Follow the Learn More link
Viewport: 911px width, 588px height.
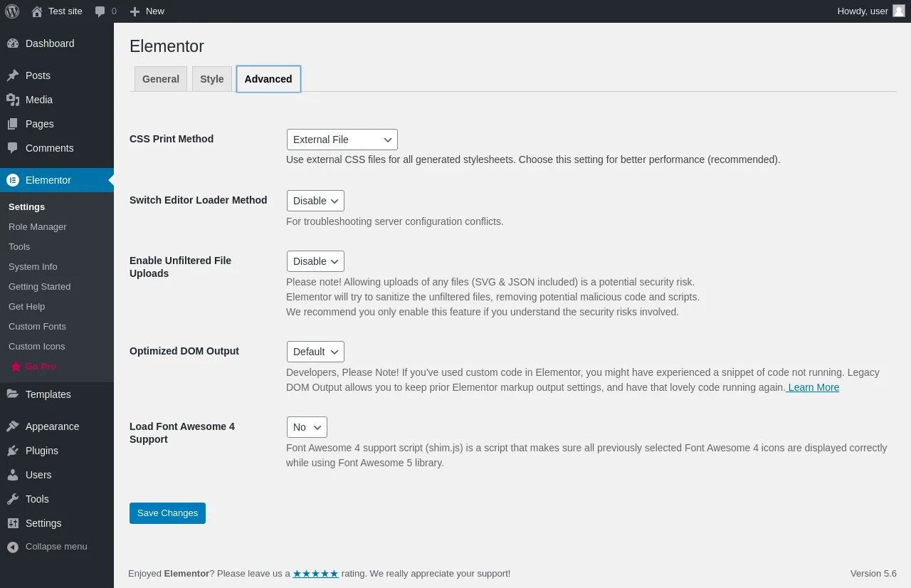click(813, 387)
